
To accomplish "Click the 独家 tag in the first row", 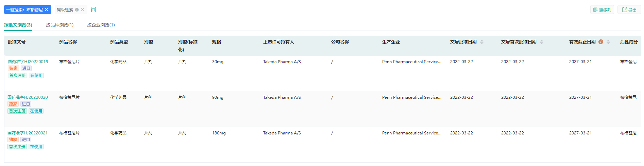I will [13, 68].
